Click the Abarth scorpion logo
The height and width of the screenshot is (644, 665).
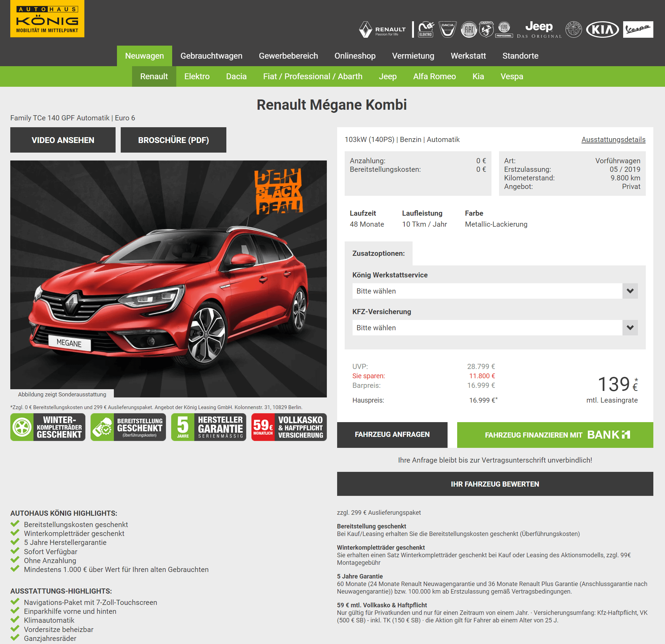[486, 29]
